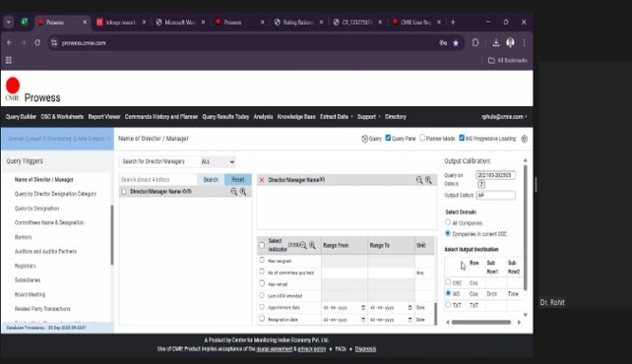Remove selected Director/Manager Name with red X
Screen dimensions: 632x364
click(x=262, y=180)
